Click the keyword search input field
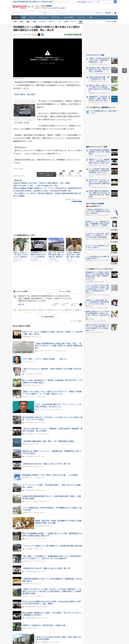The image size is (129, 644). (28, 13)
